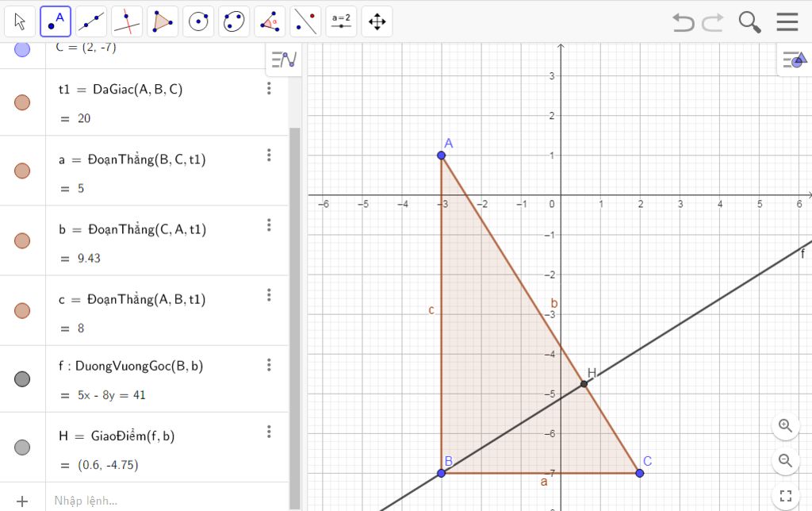Screen dimensions: 812x511
Task: Toggle visibility of point C
Action: pyautogui.click(x=22, y=49)
